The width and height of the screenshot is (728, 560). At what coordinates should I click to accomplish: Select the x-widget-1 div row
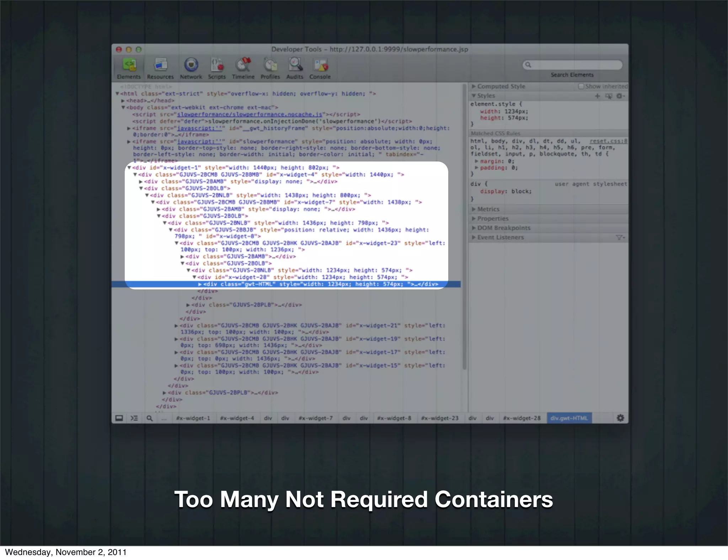[x=236, y=168]
